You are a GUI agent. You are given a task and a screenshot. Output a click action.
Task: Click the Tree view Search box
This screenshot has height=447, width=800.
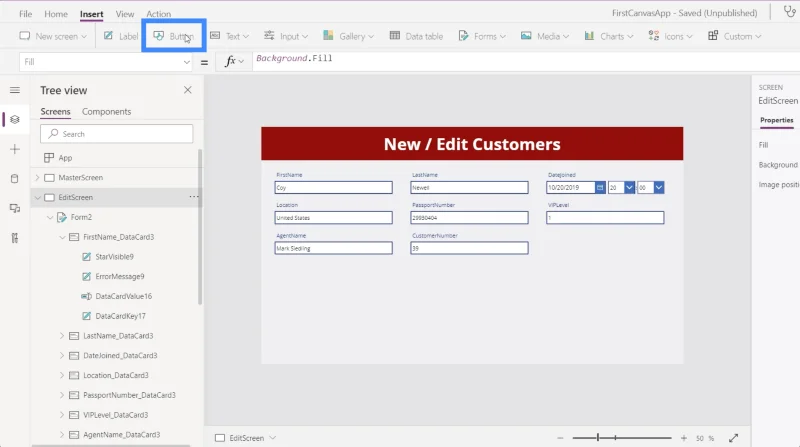point(117,134)
